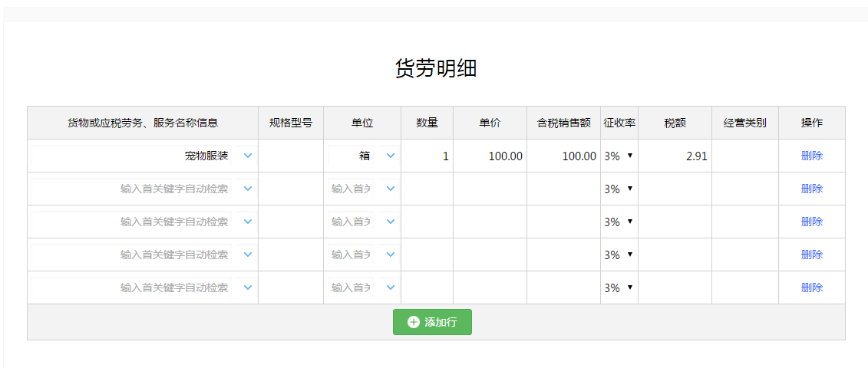Screen dimensions: 868x368
Task: Click the blue chevron in third row's unit field
Action: (x=391, y=222)
